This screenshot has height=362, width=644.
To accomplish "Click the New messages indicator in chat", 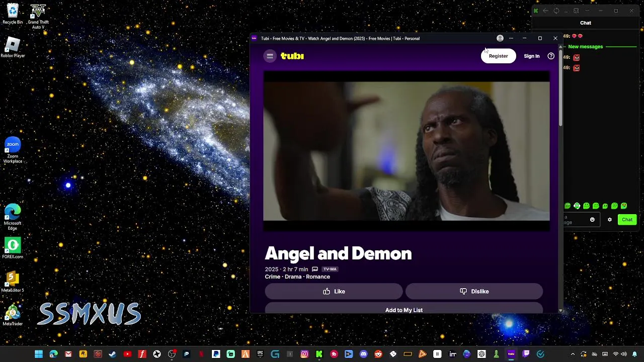I will (x=585, y=47).
